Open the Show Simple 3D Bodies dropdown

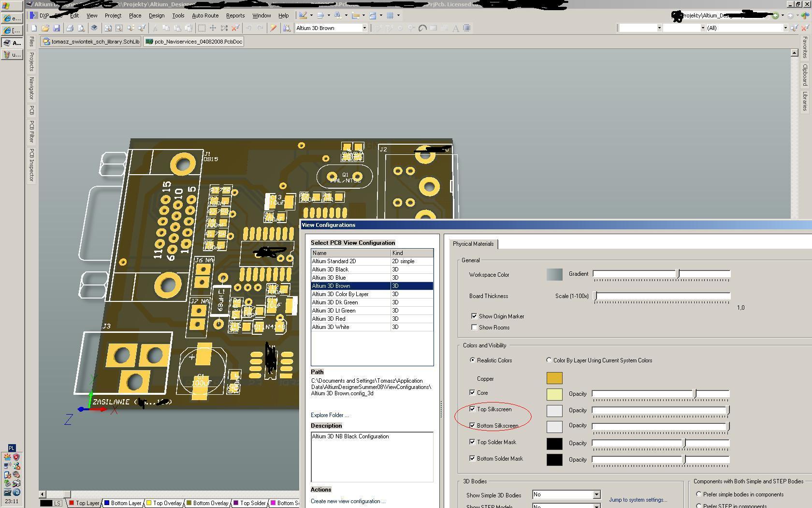(x=596, y=494)
